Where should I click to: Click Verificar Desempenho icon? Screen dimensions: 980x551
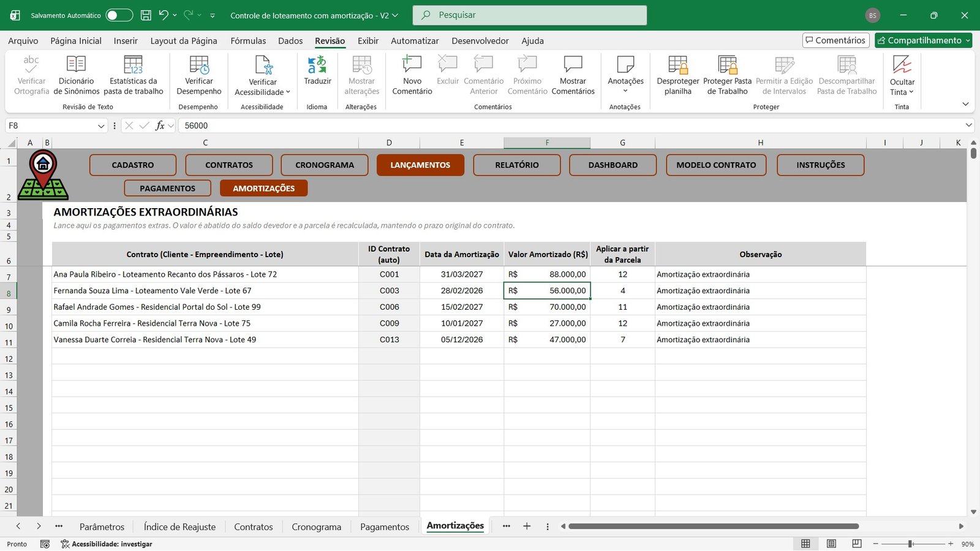click(x=199, y=64)
